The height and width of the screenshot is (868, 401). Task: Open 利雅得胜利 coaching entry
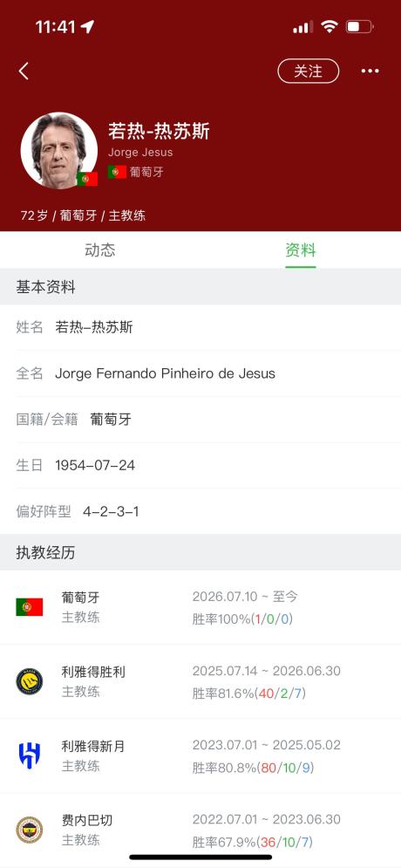pyautogui.click(x=200, y=681)
